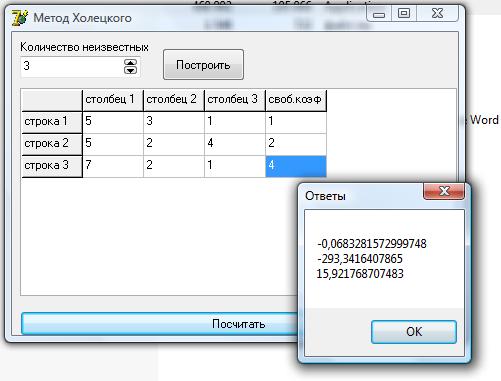
Task: Confirm the Ответы dialog with OK
Action: 414,332
